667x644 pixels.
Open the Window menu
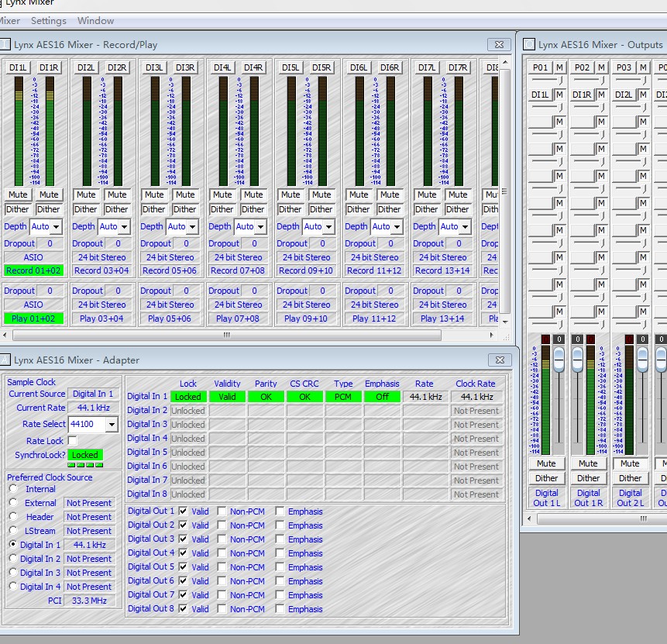[x=95, y=21]
